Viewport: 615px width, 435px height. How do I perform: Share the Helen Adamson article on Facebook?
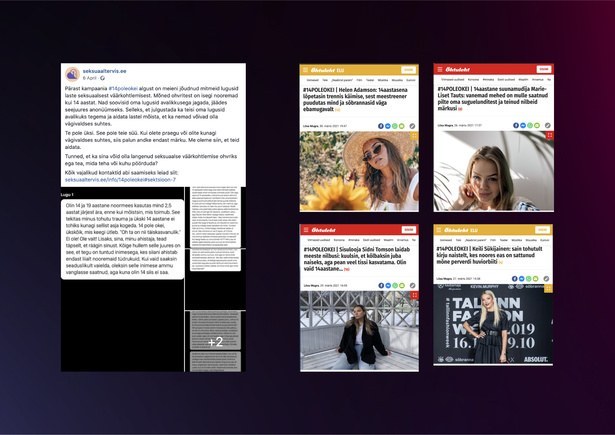(x=379, y=126)
